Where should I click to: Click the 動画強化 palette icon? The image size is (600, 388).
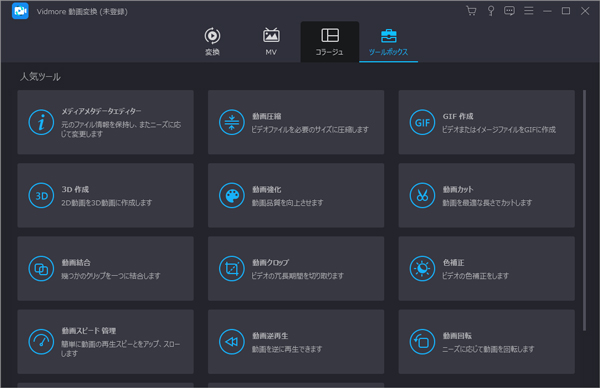pyautogui.click(x=232, y=196)
